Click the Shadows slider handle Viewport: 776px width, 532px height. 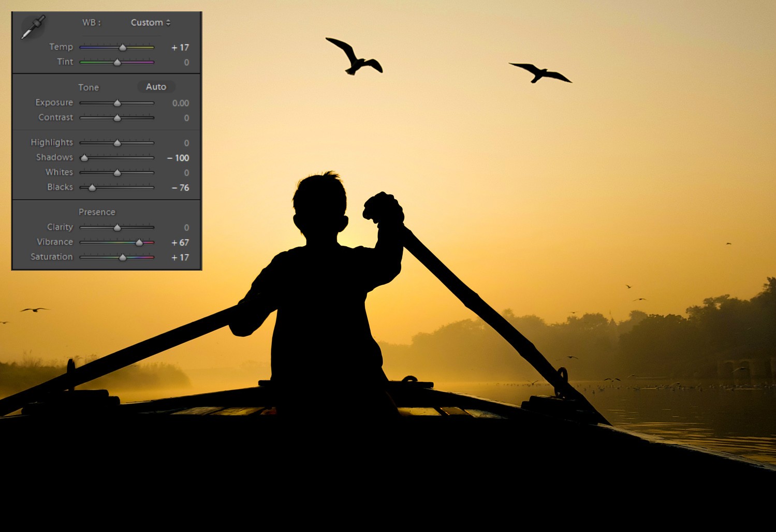coord(84,157)
